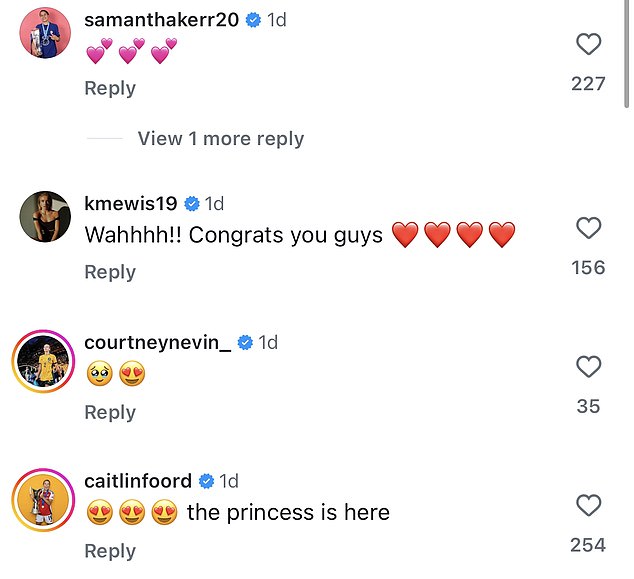Image resolution: width=634 pixels, height=579 pixels.
Task: Reply to kmewis19's comment
Action: pos(109,272)
